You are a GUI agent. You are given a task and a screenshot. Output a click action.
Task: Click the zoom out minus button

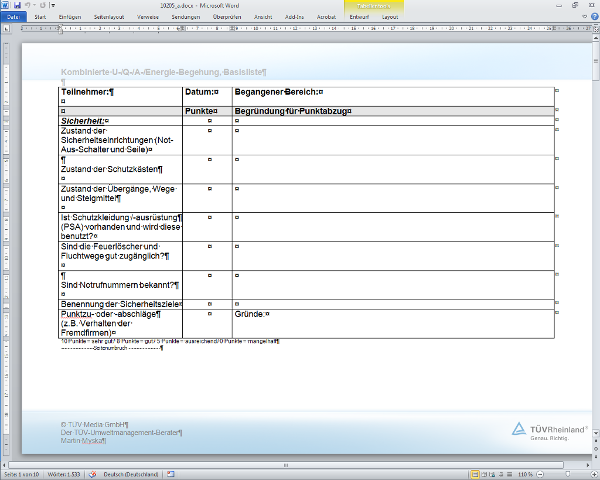tap(541, 474)
